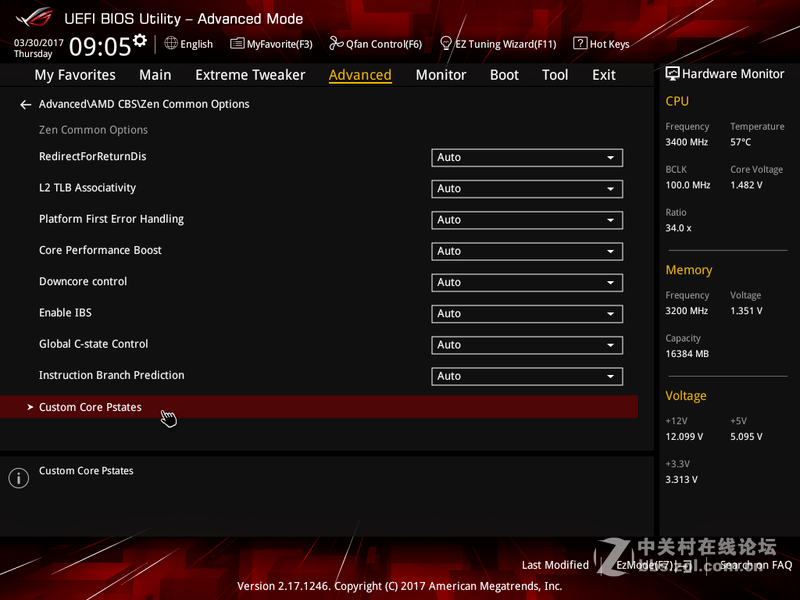Click CPU temperature value 57°C
800x600 pixels.
[740, 142]
